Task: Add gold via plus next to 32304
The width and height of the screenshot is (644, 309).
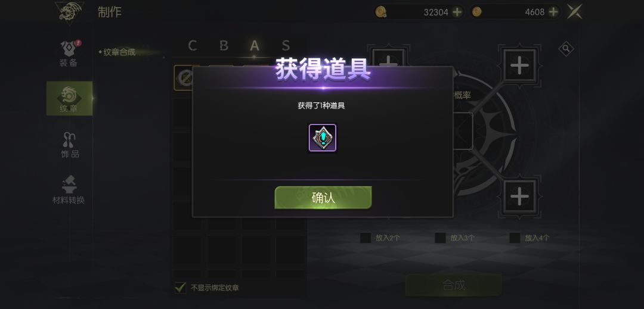Action: pos(457,12)
